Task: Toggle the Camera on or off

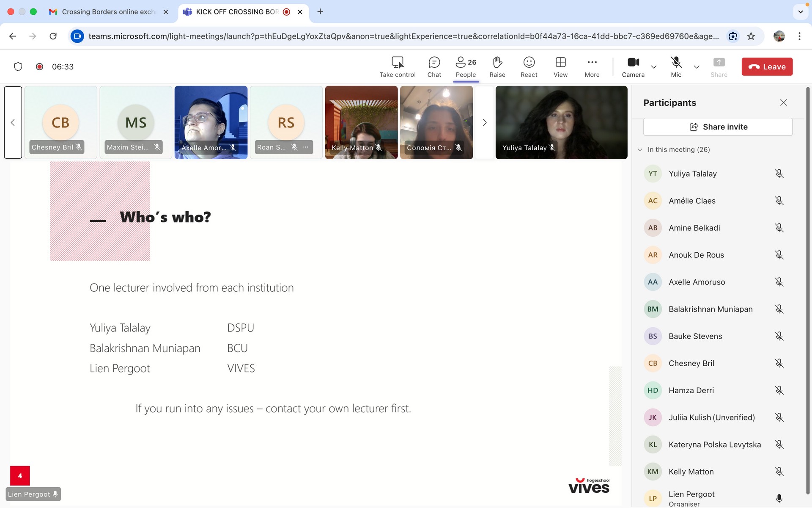Action: point(633,67)
